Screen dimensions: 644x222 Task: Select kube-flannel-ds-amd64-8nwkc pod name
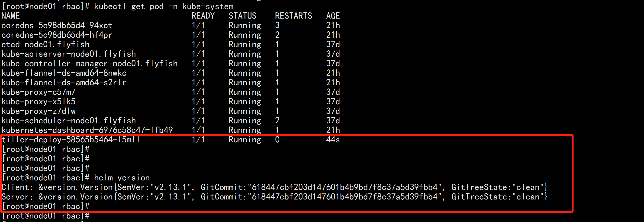(64, 73)
